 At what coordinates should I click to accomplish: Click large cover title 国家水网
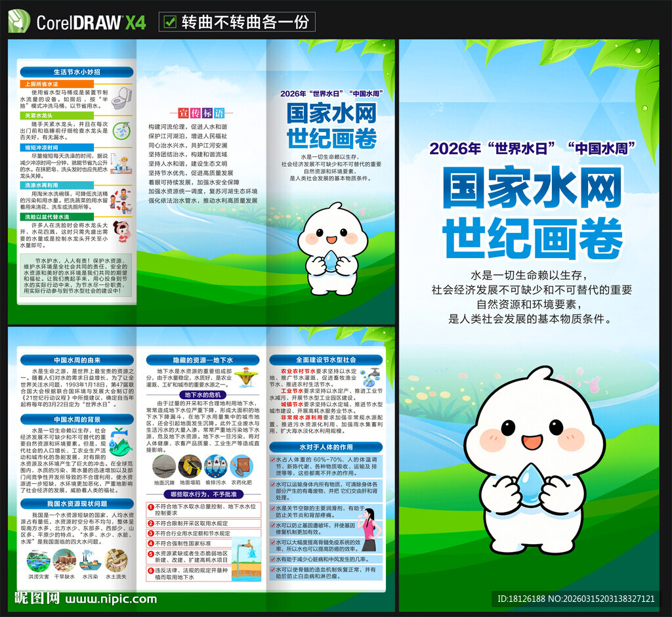(532, 187)
